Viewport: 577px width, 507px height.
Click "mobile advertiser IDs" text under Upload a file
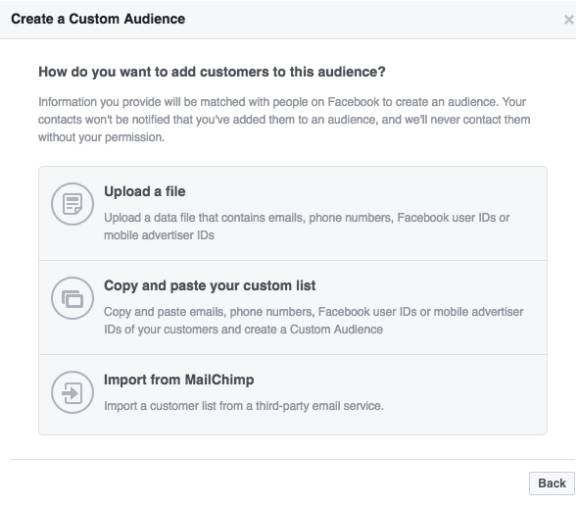coord(159,235)
